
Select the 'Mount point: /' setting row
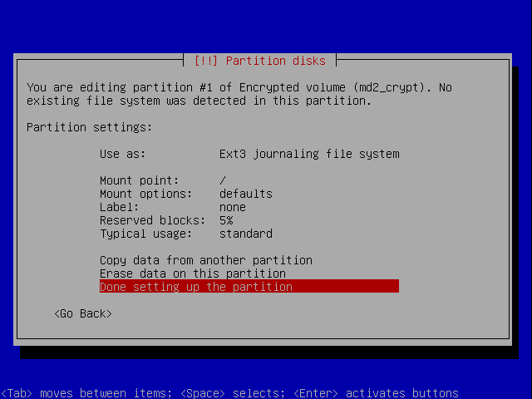(249, 180)
